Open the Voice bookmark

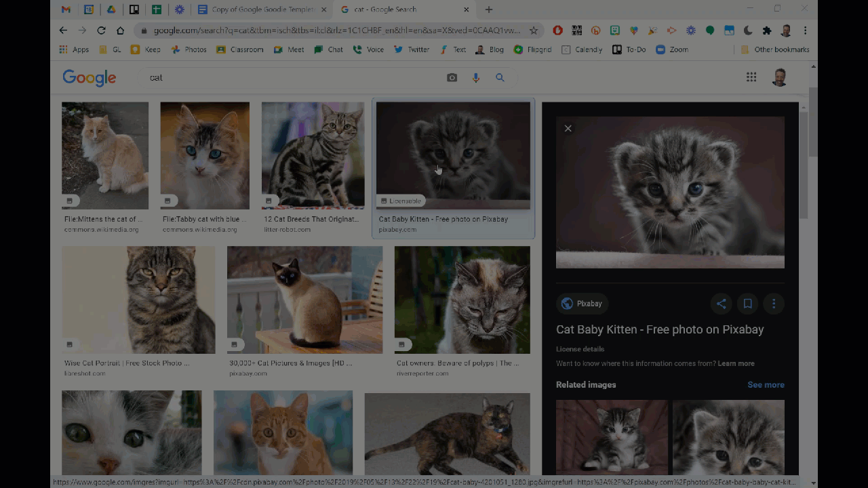[368, 49]
